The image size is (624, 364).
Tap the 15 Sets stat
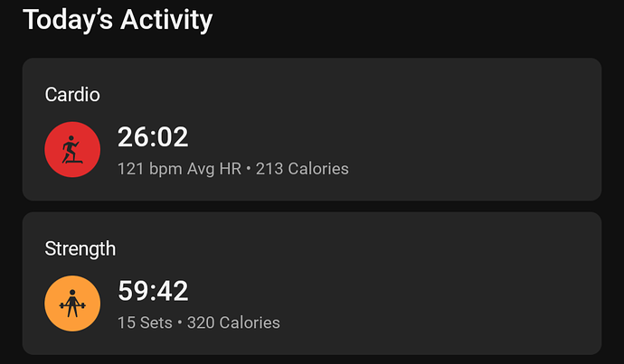[x=145, y=322]
